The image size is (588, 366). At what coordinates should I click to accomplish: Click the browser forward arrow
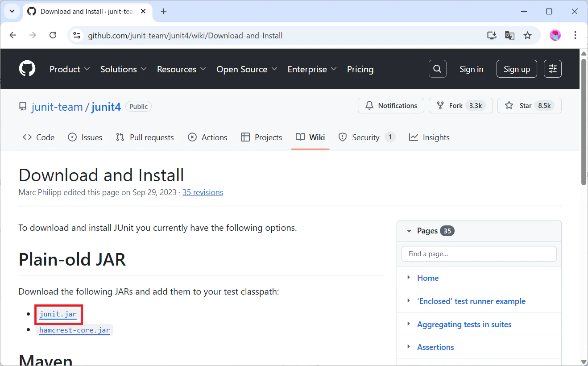pyautogui.click(x=33, y=35)
